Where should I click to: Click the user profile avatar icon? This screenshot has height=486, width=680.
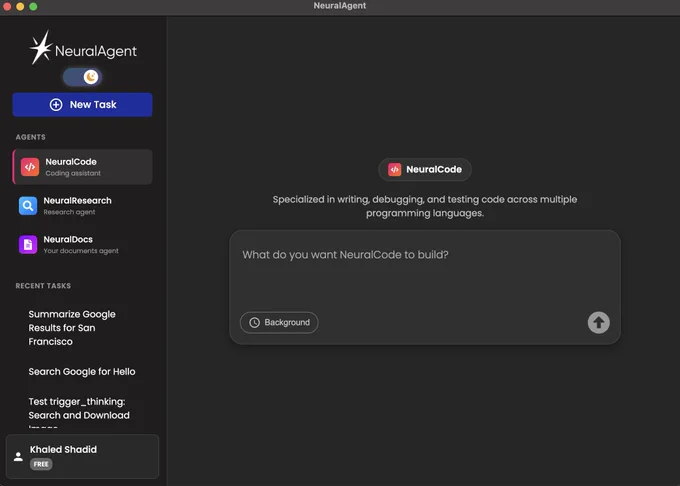coord(18,457)
